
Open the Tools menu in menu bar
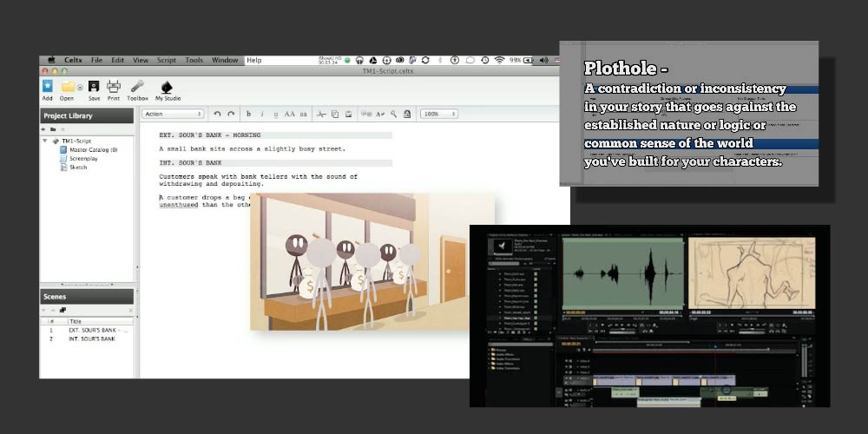point(194,60)
